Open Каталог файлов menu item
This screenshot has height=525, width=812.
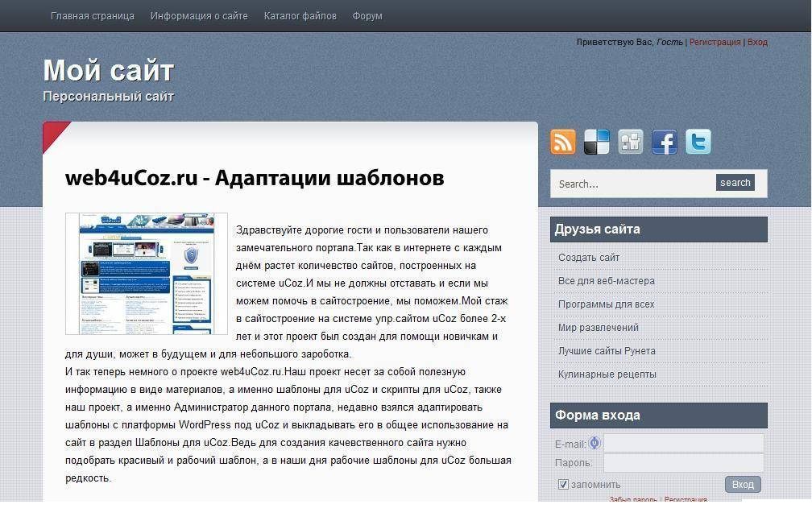(300, 16)
